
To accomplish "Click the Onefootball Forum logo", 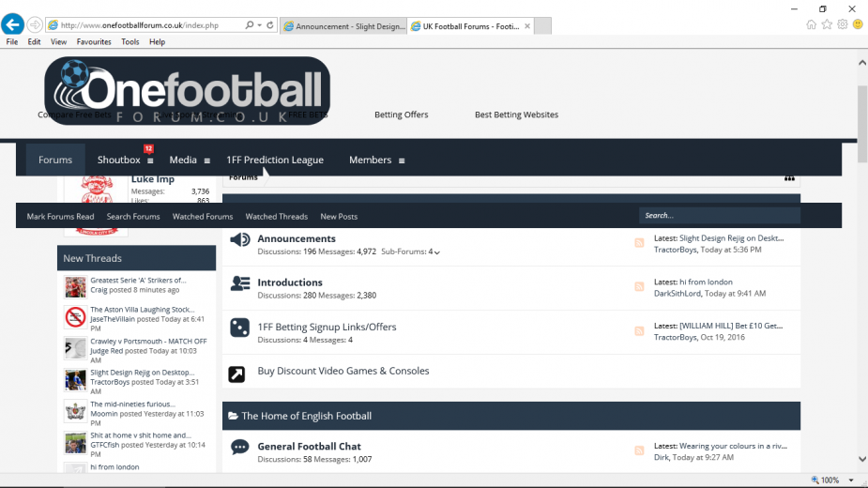I will coord(187,90).
